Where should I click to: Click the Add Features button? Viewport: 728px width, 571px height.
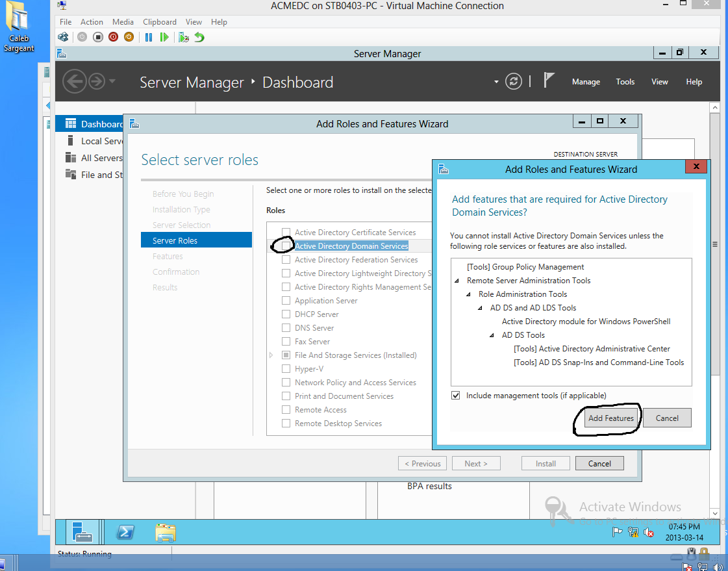click(611, 418)
